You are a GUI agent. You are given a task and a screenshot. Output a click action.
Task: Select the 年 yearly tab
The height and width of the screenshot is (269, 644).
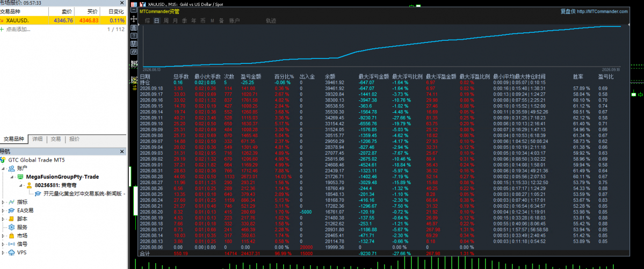click(193, 20)
